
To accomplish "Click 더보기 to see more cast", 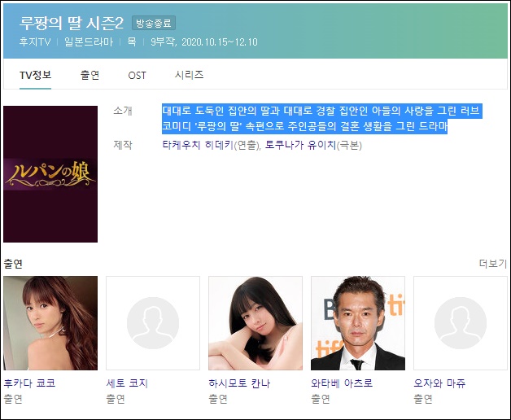I will pos(493,264).
